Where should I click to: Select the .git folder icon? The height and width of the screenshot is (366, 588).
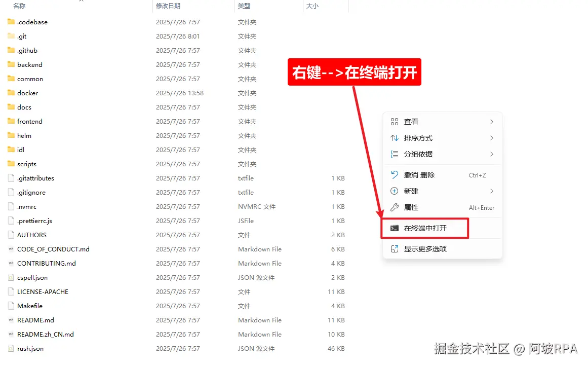(11, 36)
